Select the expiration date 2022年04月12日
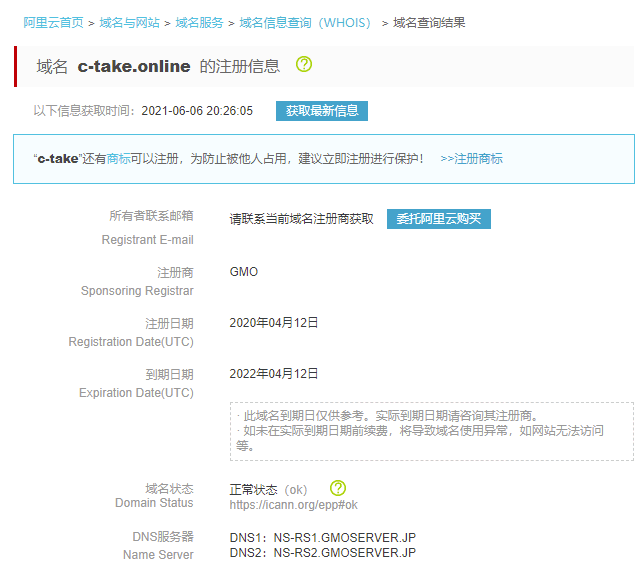Image resolution: width=642 pixels, height=569 pixels. click(274, 374)
